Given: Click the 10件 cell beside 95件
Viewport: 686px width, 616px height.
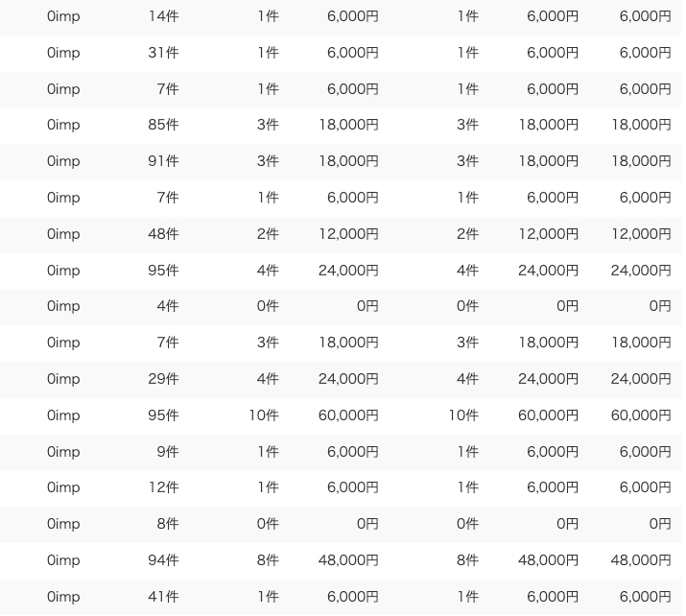Looking at the screenshot, I should [x=264, y=415].
